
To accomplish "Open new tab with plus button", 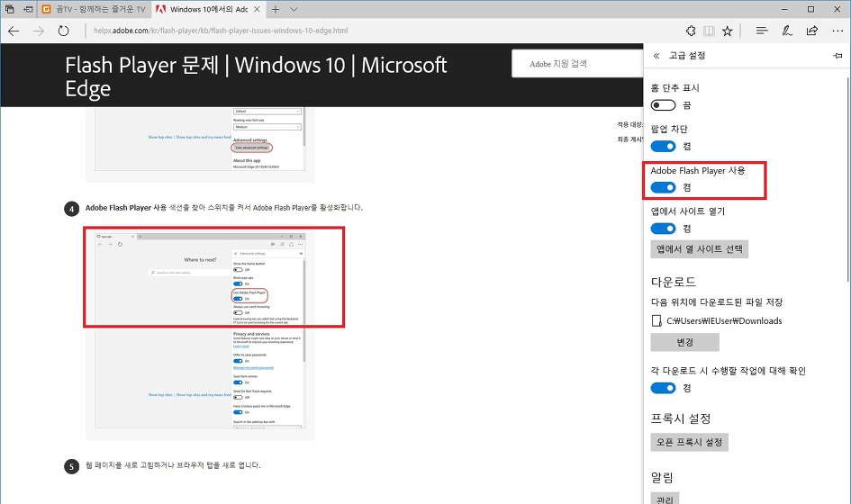I will (276, 9).
